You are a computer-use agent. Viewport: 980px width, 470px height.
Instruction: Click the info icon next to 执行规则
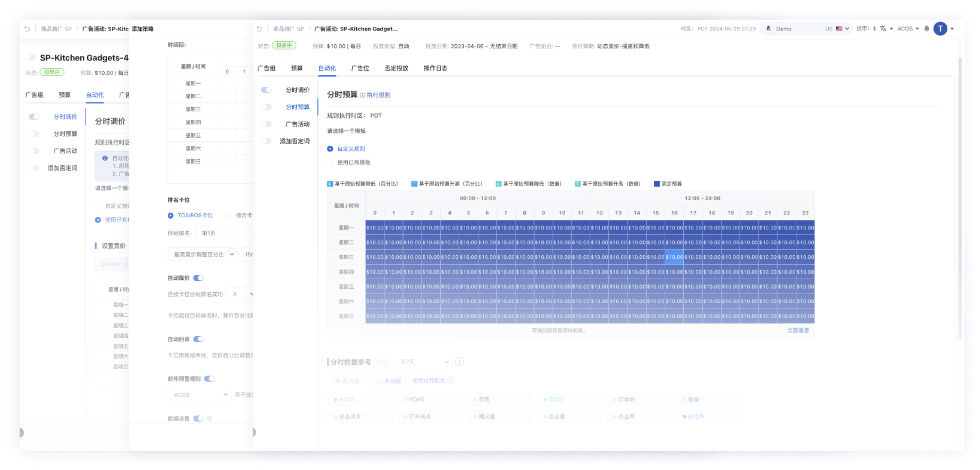[x=362, y=95]
